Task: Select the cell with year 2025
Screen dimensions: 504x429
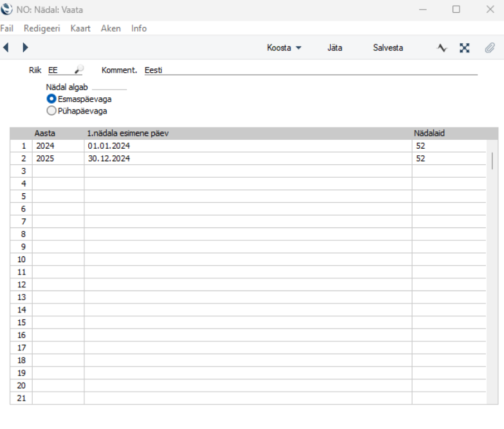Action: pyautogui.click(x=58, y=158)
